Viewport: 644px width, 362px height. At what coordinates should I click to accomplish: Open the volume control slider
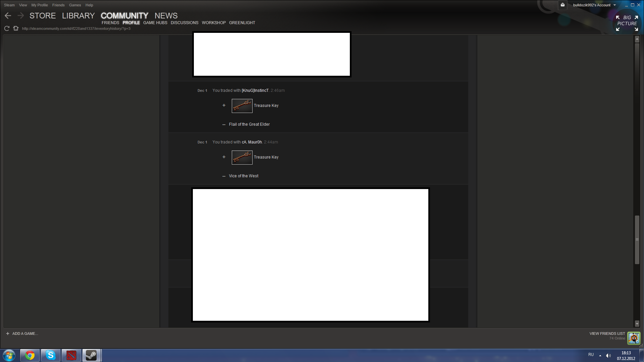608,356
